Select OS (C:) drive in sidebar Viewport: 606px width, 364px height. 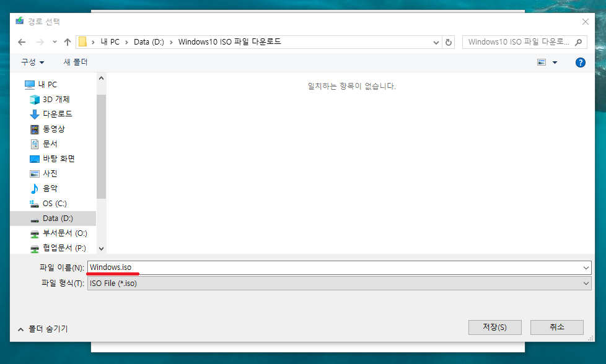click(x=55, y=204)
